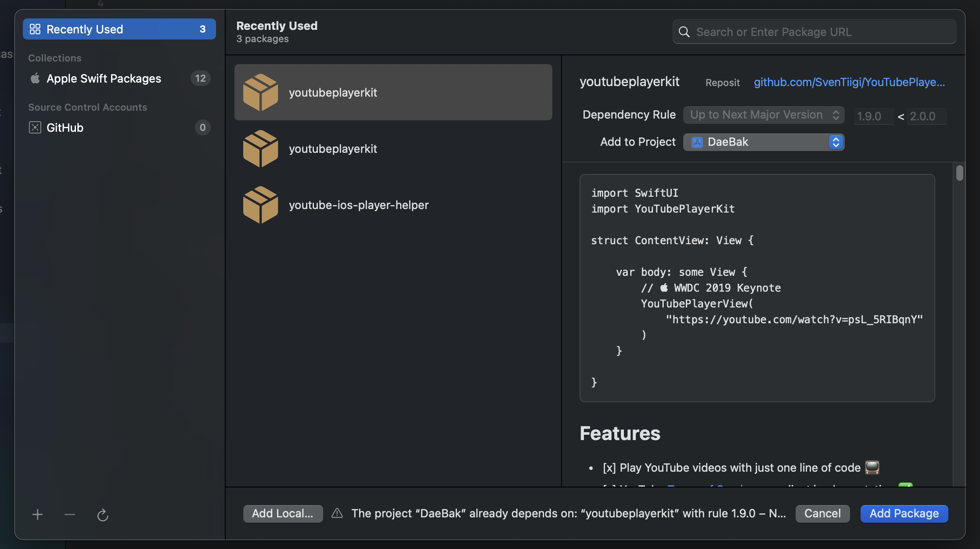The height and width of the screenshot is (549, 980).
Task: Select the first youtubeplayerkit package row
Action: click(x=393, y=92)
